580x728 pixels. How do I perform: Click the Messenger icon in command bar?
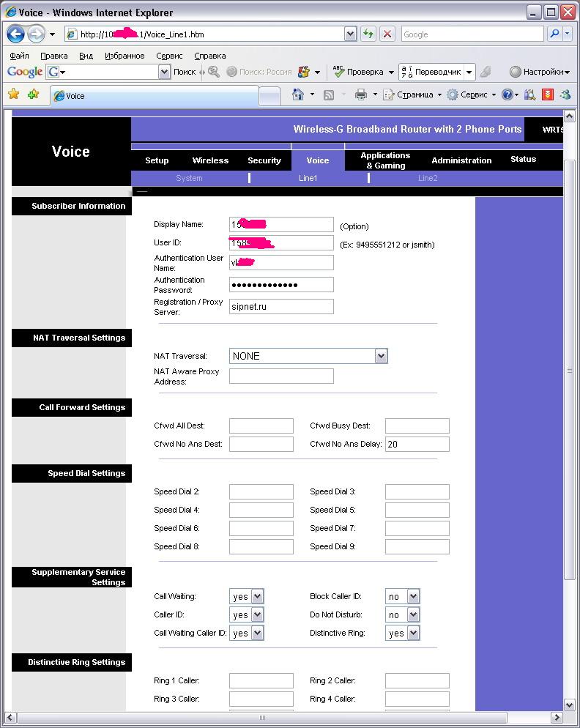coord(565,94)
